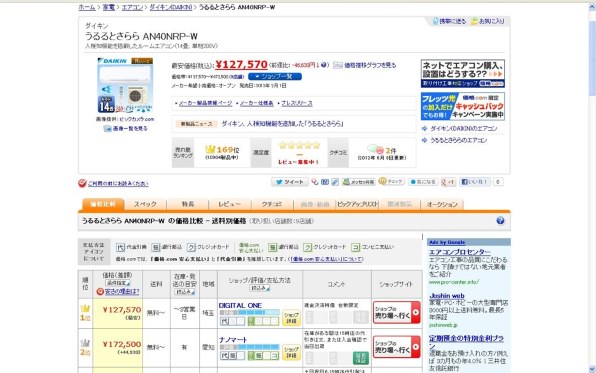Click the small help icon beside 前週比

click(x=323, y=65)
